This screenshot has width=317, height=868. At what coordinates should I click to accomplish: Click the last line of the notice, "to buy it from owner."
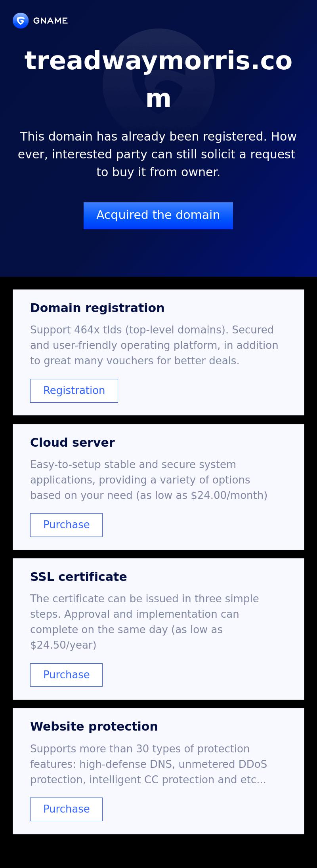[x=158, y=172]
